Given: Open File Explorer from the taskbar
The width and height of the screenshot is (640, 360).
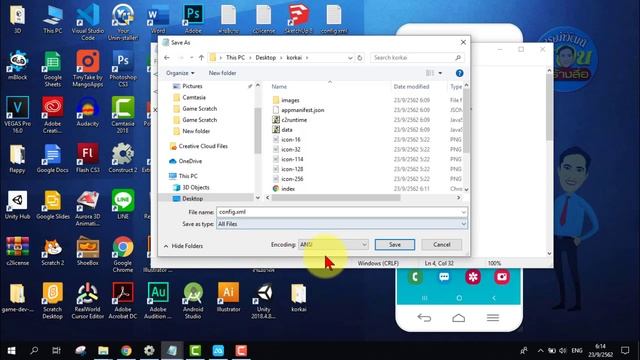Looking at the screenshot, I should 103,351.
